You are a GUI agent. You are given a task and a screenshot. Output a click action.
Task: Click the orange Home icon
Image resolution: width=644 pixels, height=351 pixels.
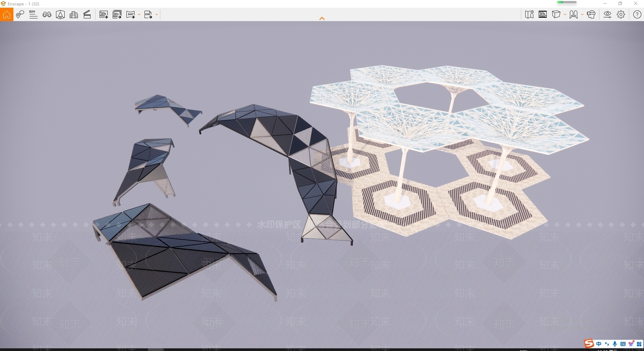[x=6, y=15]
